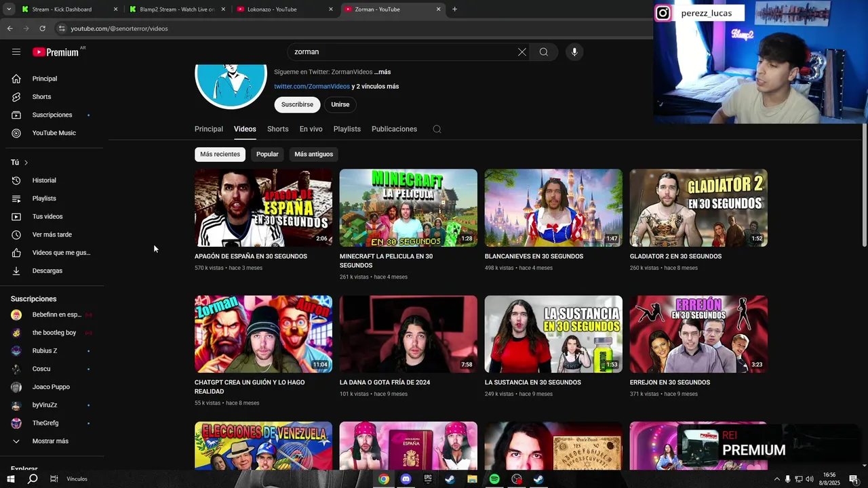Sort videos by Más recientes
The height and width of the screenshot is (488, 868).
(x=220, y=154)
